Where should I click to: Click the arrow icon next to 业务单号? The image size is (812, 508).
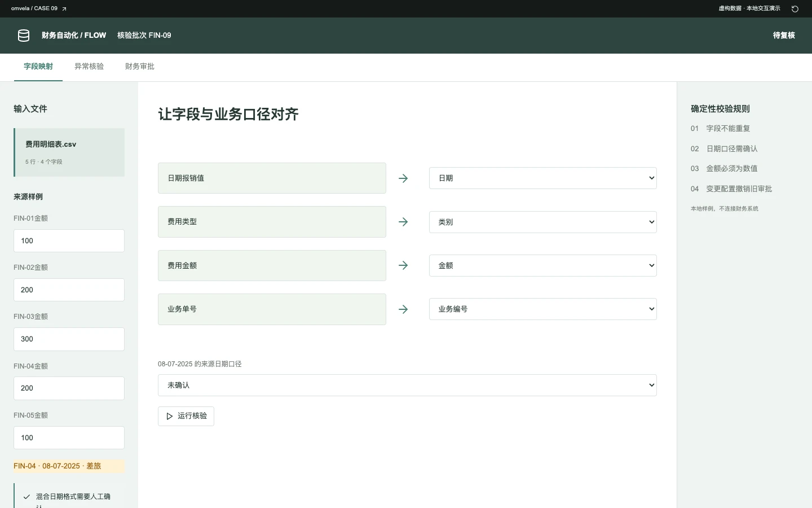[403, 309]
